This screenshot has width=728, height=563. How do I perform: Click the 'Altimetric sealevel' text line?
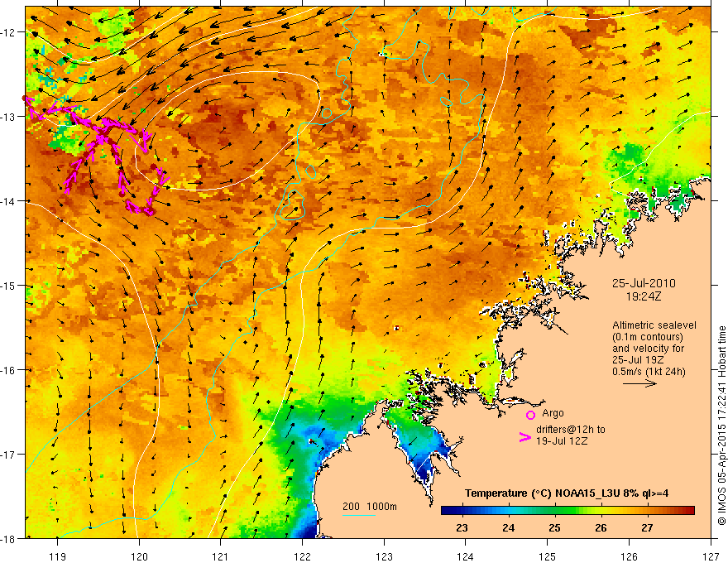[x=654, y=325]
